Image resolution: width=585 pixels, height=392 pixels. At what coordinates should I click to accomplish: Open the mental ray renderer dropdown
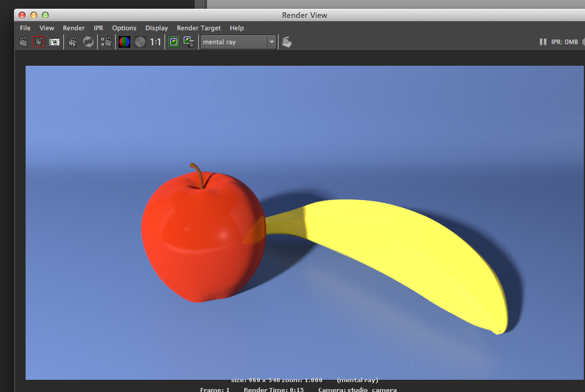click(x=238, y=42)
